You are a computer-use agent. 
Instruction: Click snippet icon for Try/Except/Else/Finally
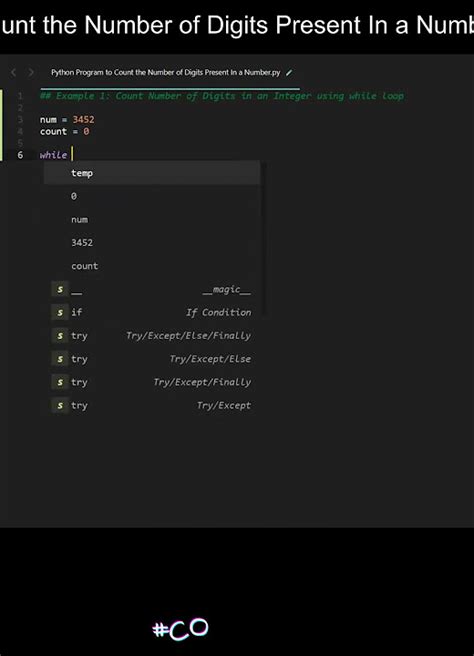click(x=60, y=336)
